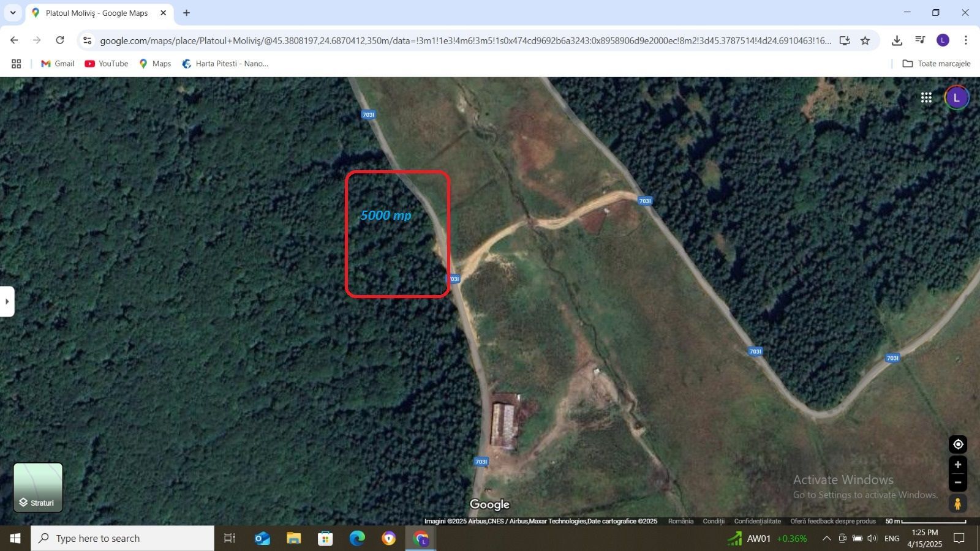This screenshot has height=551, width=980.
Task: Click the Windows taskbar search box
Action: (123, 539)
